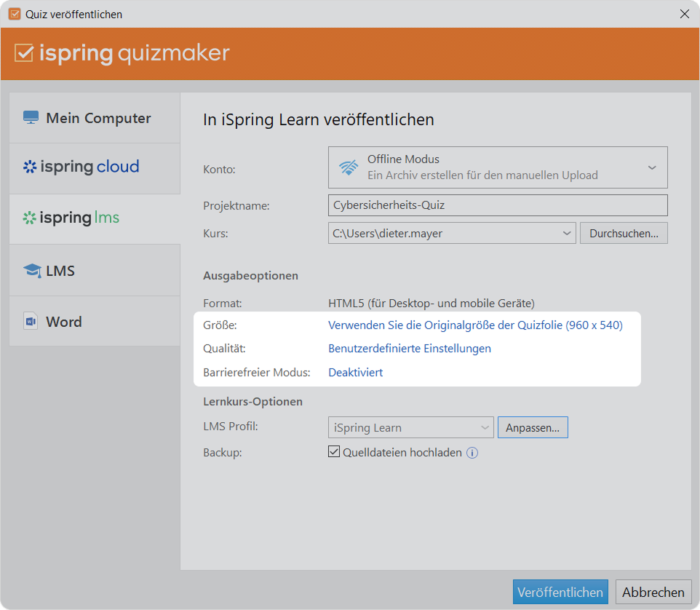
Task: Click the Word document icon in sidebar
Action: [31, 322]
